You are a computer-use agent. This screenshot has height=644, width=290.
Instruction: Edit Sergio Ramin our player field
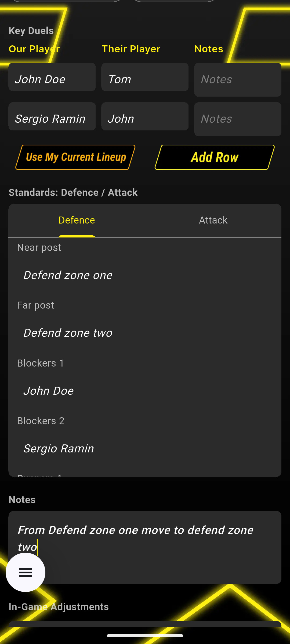52,119
